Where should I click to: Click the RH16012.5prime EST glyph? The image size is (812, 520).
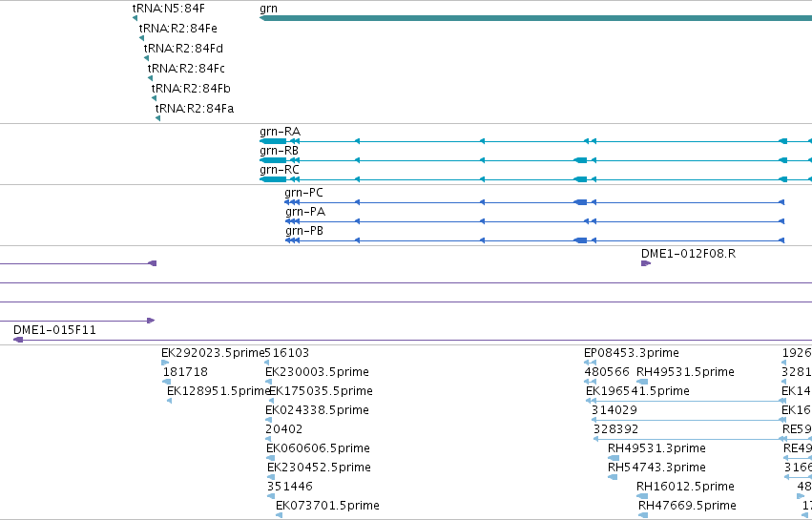point(642,496)
